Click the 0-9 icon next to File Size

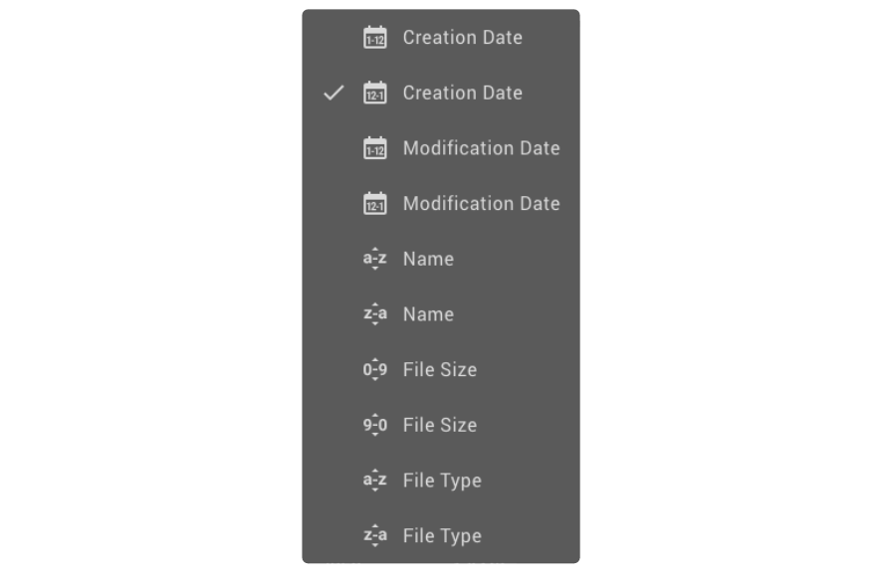(374, 370)
